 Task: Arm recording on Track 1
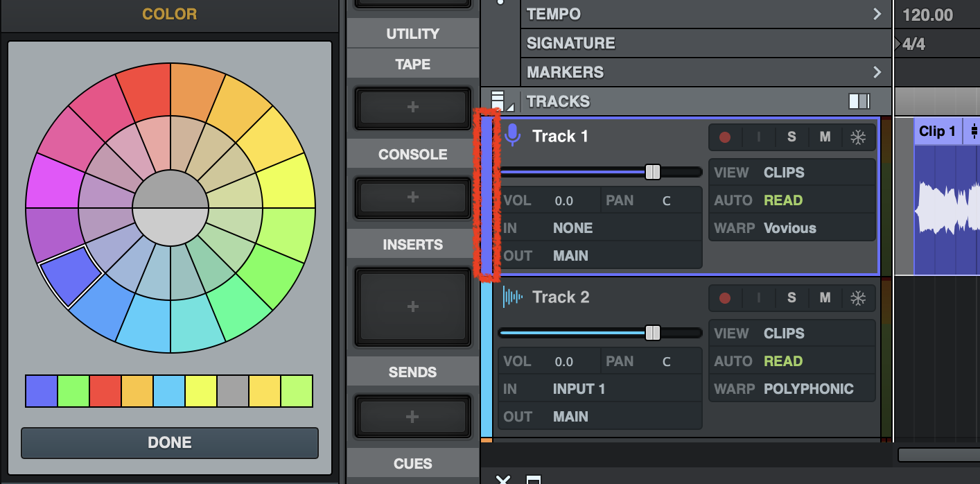725,137
